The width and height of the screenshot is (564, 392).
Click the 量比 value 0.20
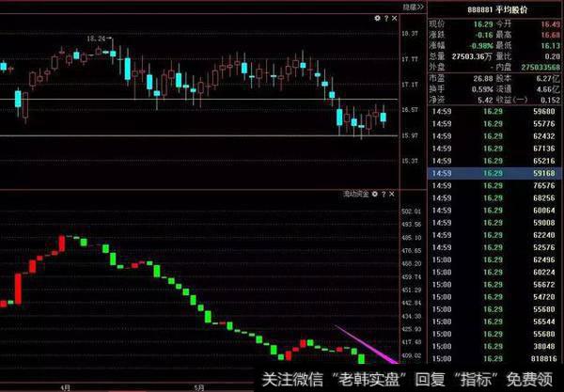pyautogui.click(x=553, y=56)
